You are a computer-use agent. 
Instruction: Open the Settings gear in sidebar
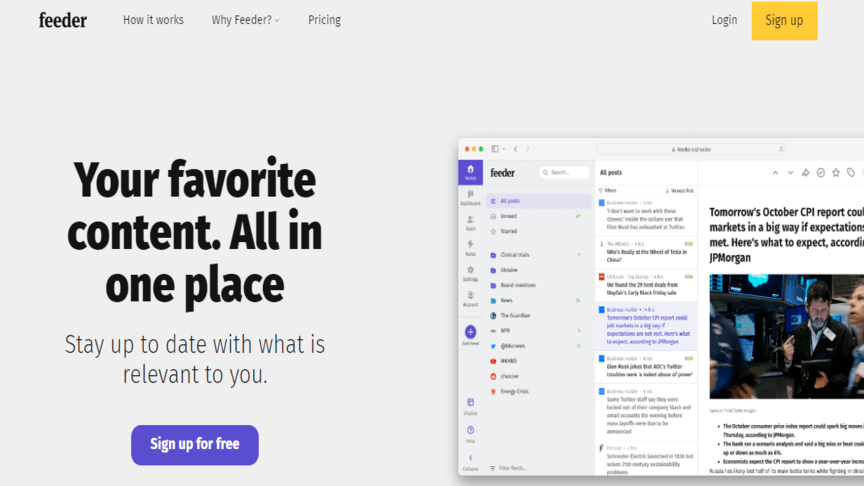[x=470, y=272]
